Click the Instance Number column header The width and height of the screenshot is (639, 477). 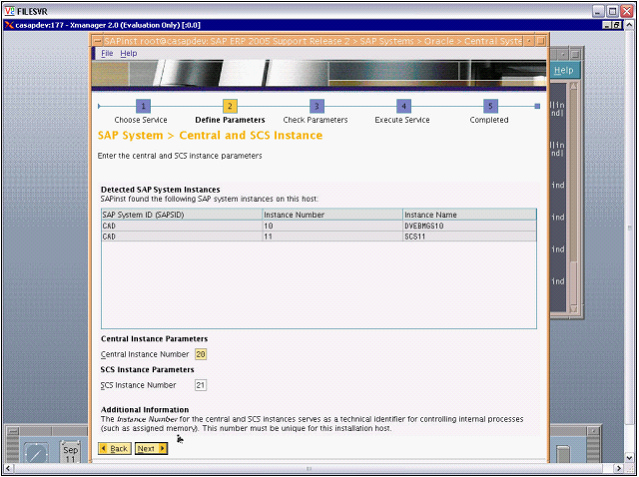tap(331, 214)
